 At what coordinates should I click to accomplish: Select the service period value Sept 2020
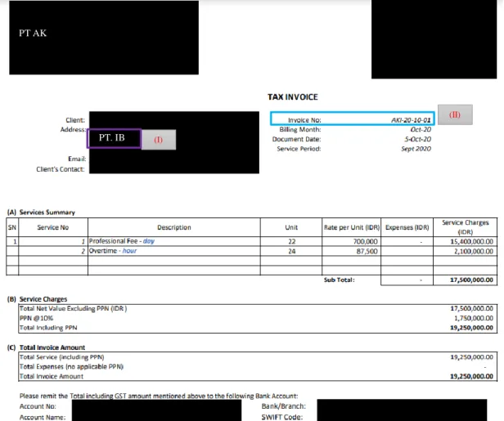click(416, 149)
